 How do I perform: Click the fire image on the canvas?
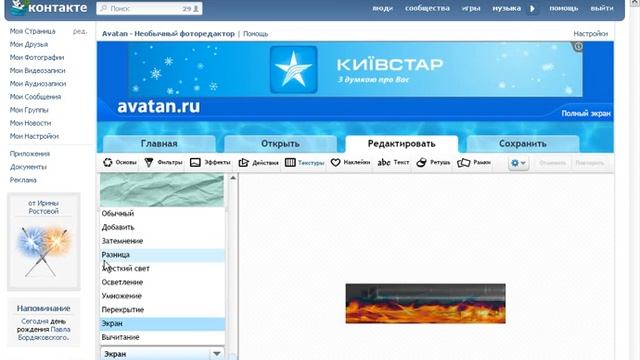(425, 304)
